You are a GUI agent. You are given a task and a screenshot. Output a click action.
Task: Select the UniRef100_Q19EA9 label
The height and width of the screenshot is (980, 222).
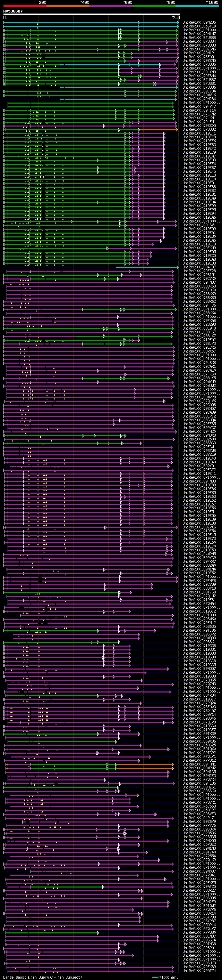click(x=199, y=198)
